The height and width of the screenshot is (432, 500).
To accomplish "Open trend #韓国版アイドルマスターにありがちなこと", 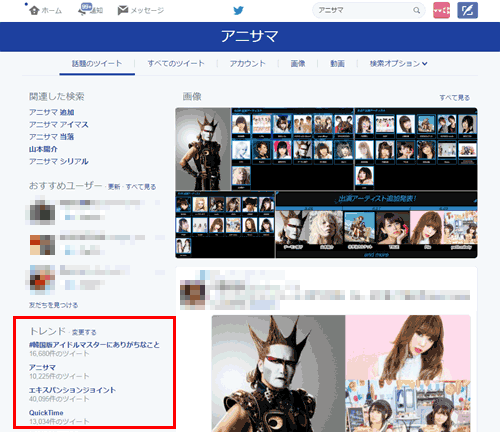I will point(94,345).
